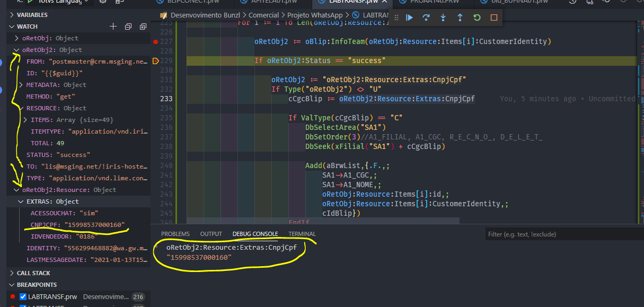The image size is (644, 307).
Task: Select the DEBUG CONSOLE tab
Action: pos(255,234)
